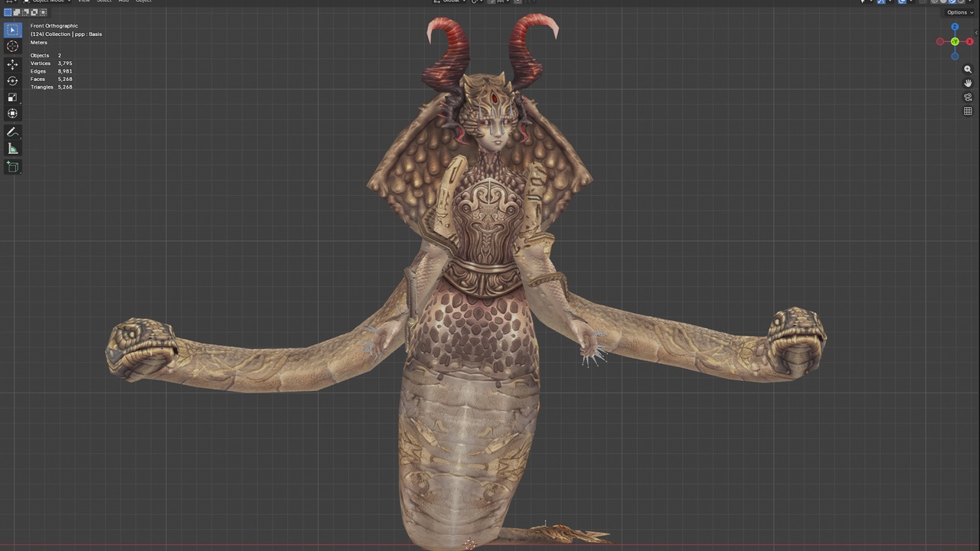Viewport: 980px width, 551px height.
Task: Click the "Meters" unit label
Action: (x=39, y=43)
